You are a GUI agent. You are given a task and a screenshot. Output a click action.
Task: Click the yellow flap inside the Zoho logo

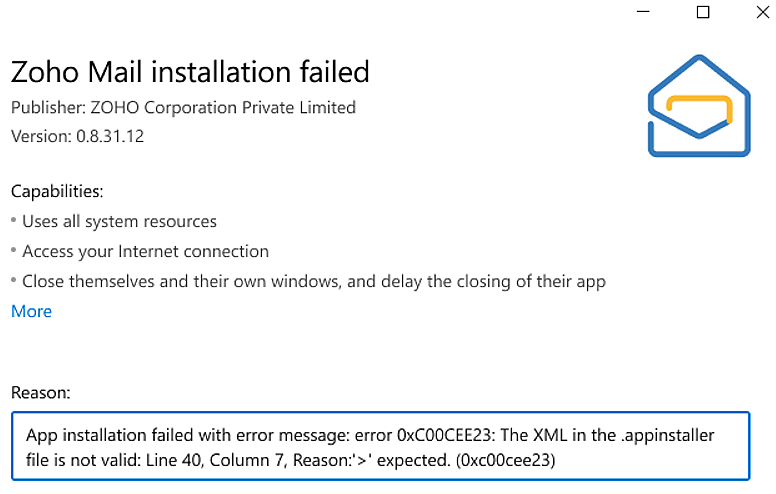[x=700, y=109]
